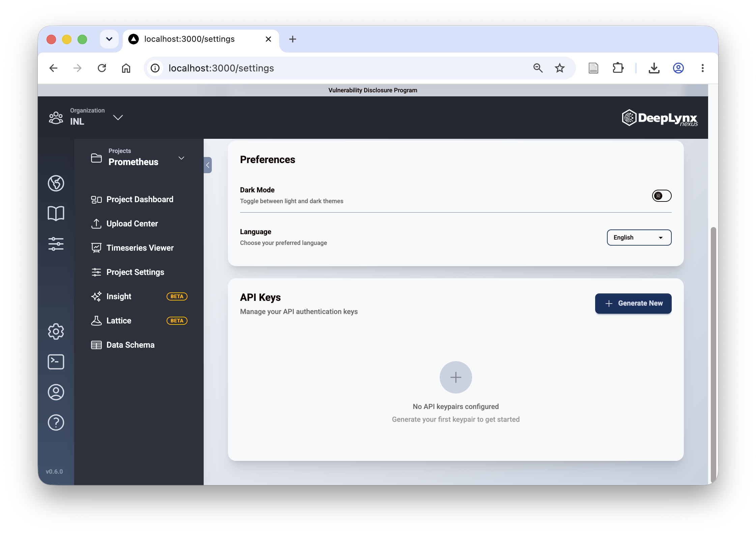756x535 pixels.
Task: Open the browser downloads icon
Action: pyautogui.click(x=654, y=68)
